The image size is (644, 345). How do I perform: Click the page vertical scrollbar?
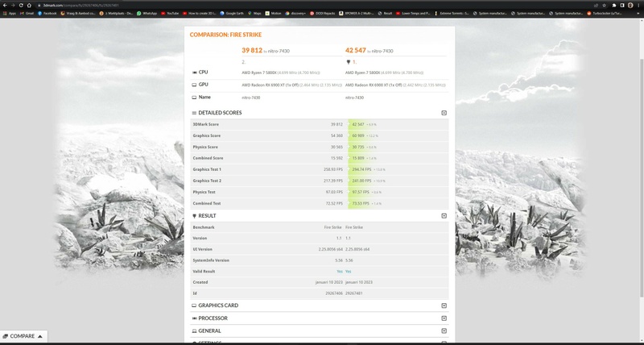642,177
